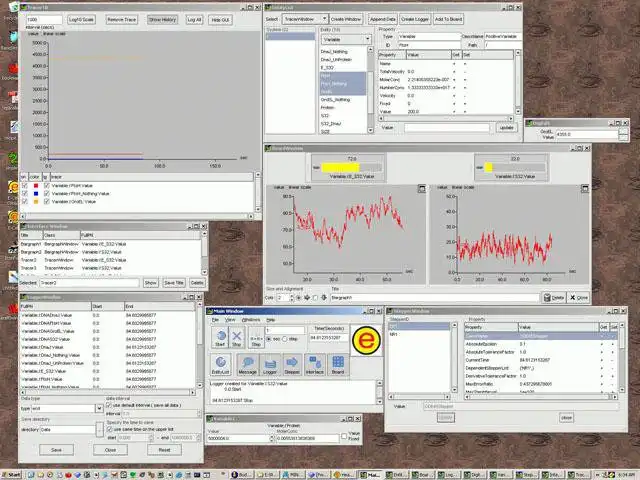
Task: Open the Stepper window icon
Action: pyautogui.click(x=292, y=364)
